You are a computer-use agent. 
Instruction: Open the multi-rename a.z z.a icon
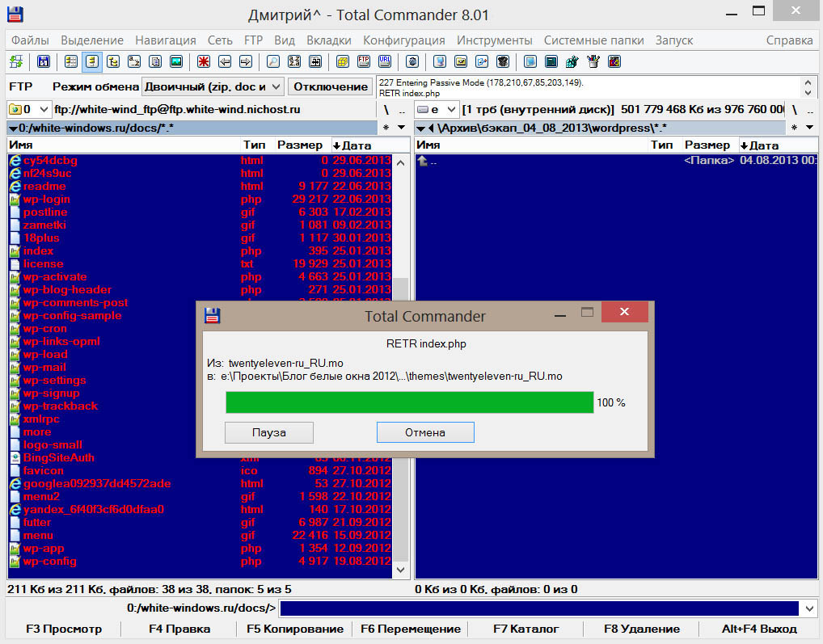(x=294, y=62)
